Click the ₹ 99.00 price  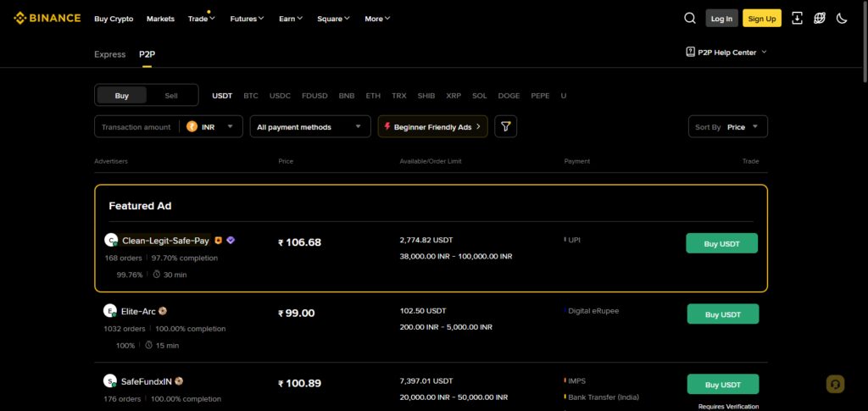296,313
